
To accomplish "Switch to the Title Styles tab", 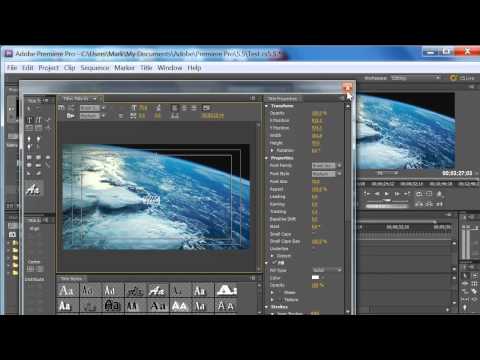I will (71, 278).
